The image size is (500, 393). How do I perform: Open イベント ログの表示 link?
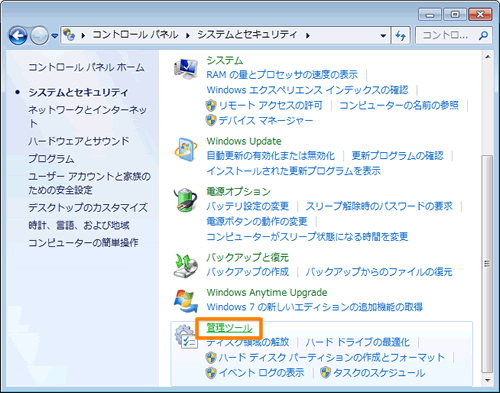[x=261, y=372]
